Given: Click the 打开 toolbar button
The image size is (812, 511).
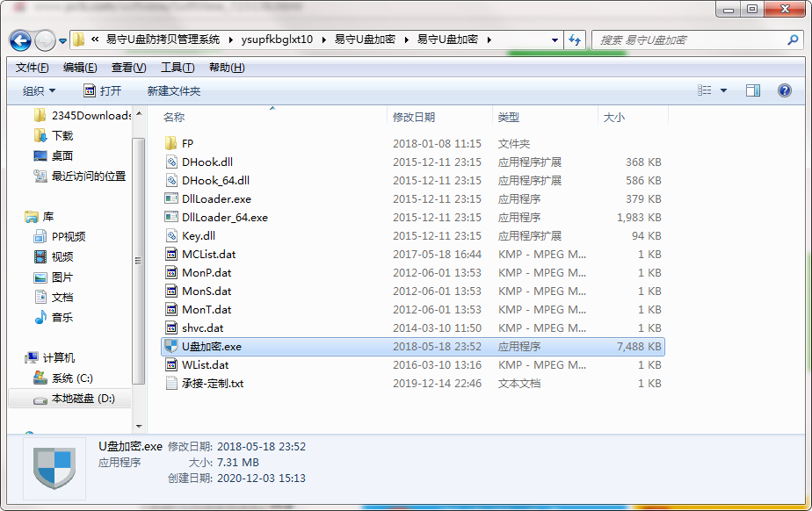Looking at the screenshot, I should click(103, 91).
